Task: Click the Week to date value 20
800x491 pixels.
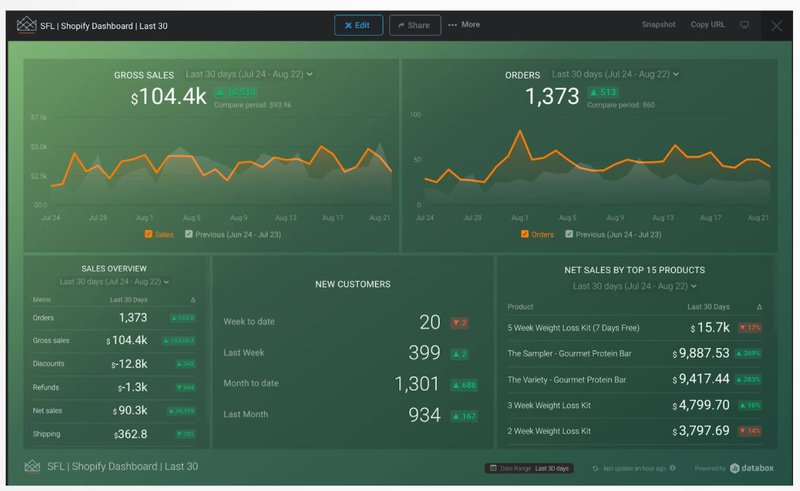Action: pos(430,322)
